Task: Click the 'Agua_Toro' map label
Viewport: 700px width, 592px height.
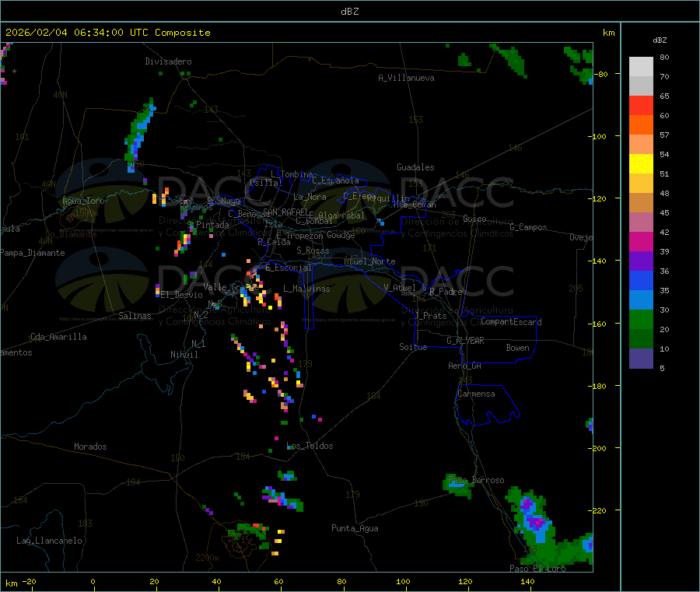Action: pos(83,201)
